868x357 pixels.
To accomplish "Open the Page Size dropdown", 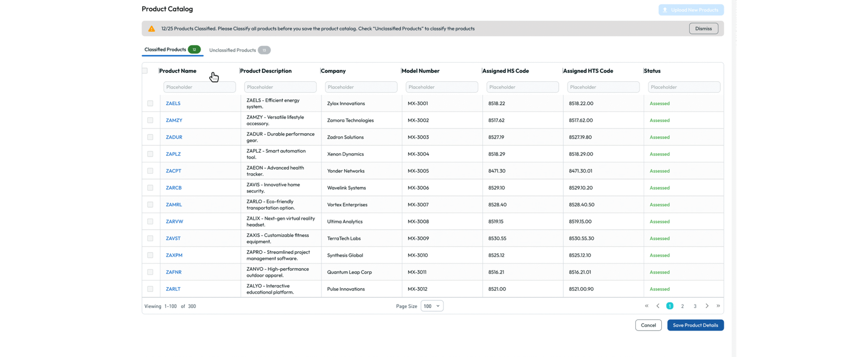I will (x=432, y=306).
